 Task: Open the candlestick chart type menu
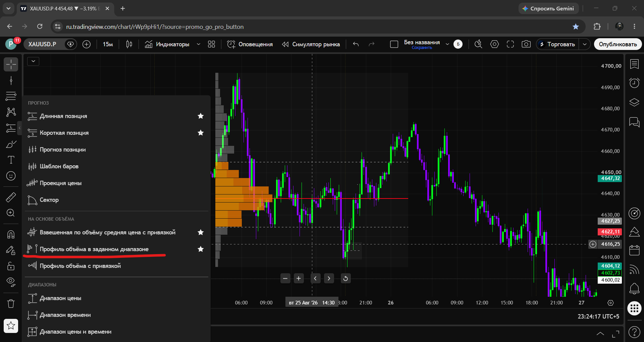[129, 44]
